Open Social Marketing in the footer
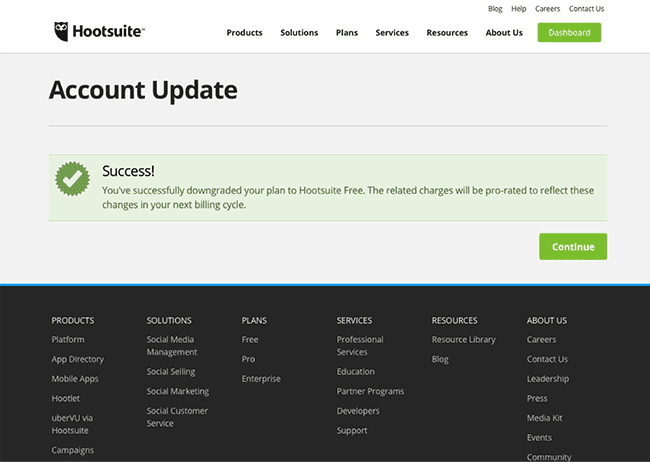This screenshot has width=650, height=462. [178, 391]
